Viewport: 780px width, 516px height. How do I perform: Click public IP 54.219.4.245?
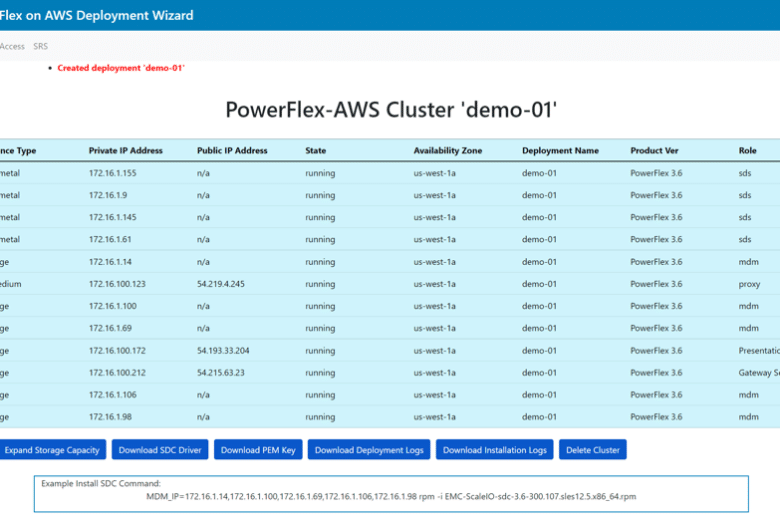coord(221,284)
